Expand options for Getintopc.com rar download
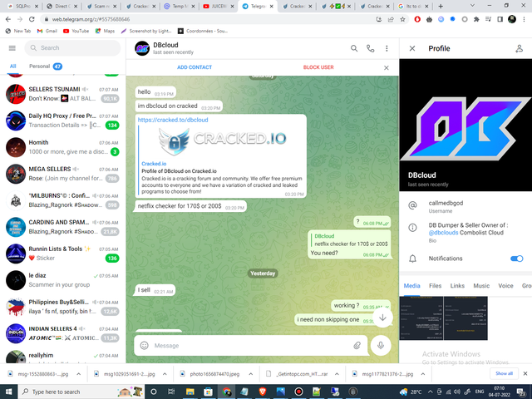Viewport: 532px width, 399px height. pyautogui.click(x=337, y=374)
